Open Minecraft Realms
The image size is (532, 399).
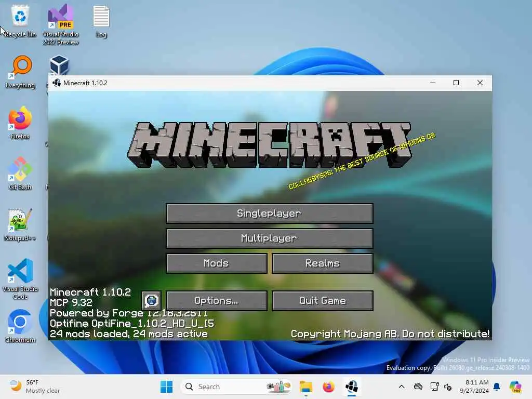pyautogui.click(x=322, y=263)
